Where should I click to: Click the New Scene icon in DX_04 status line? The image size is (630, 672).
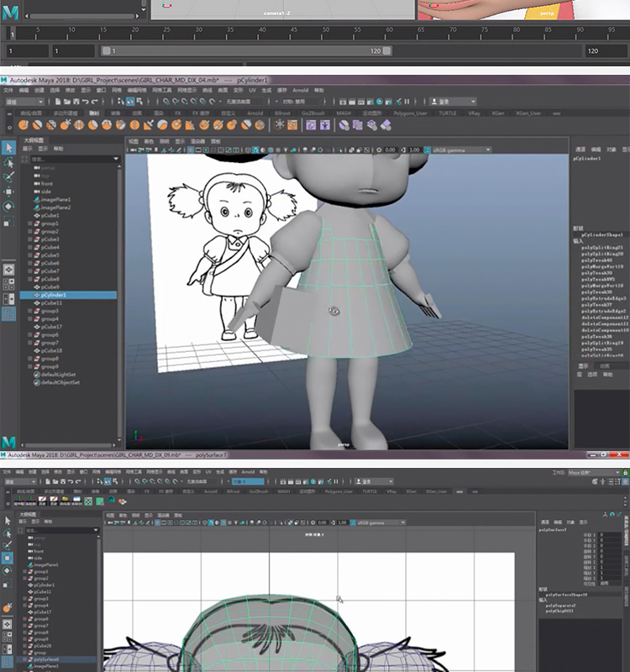click(58, 102)
